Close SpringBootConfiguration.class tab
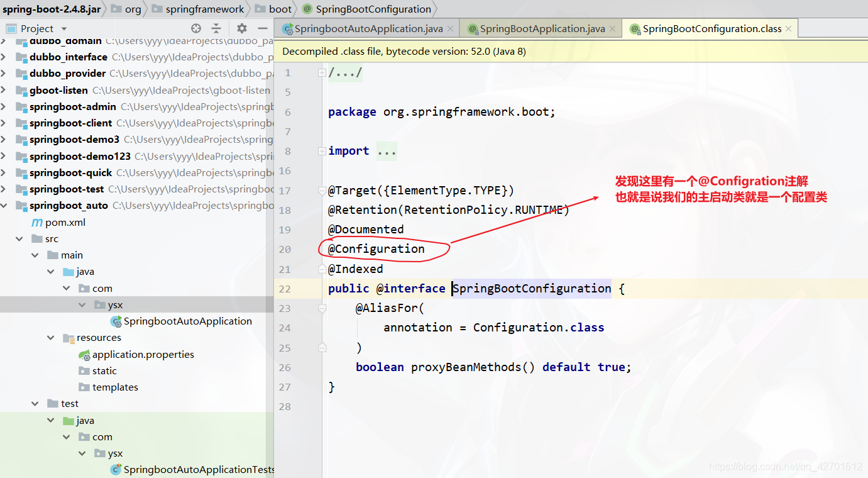Viewport: 868px width, 478px height. (789, 29)
